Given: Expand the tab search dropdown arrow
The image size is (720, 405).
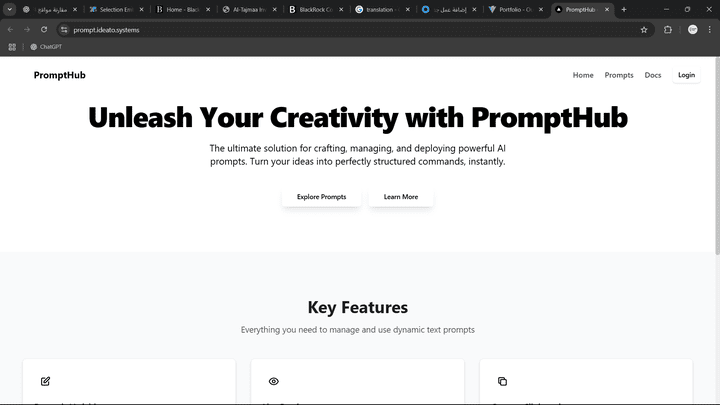Looking at the screenshot, I should point(9,9).
